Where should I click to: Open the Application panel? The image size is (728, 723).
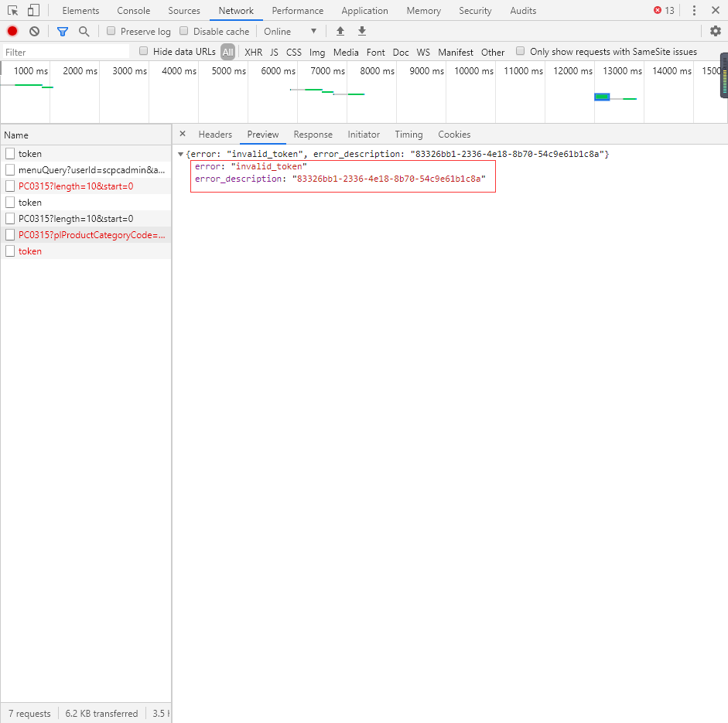point(365,11)
